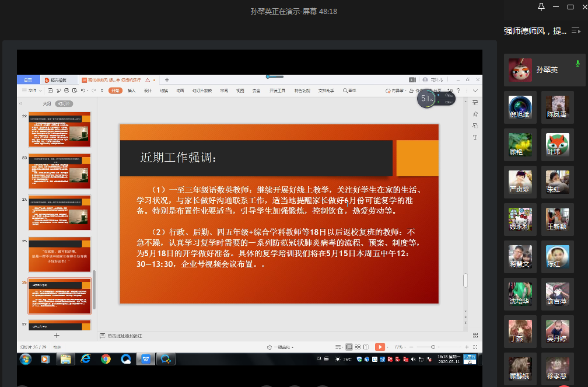
Task: Open the 开始 ribbon tab
Action: (x=115, y=90)
